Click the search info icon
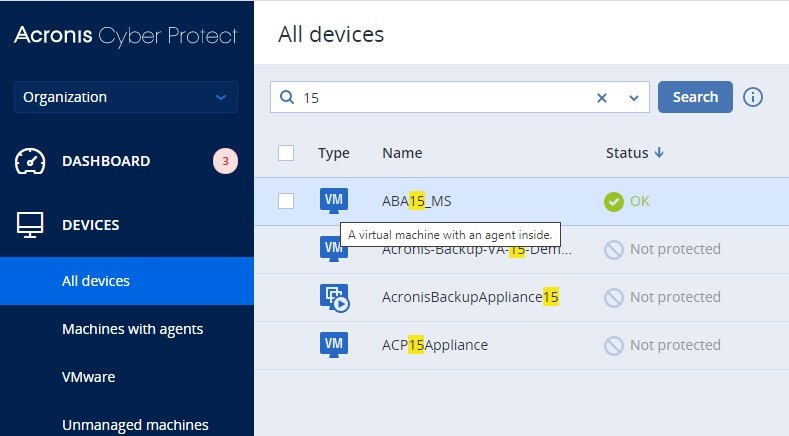 click(x=753, y=97)
